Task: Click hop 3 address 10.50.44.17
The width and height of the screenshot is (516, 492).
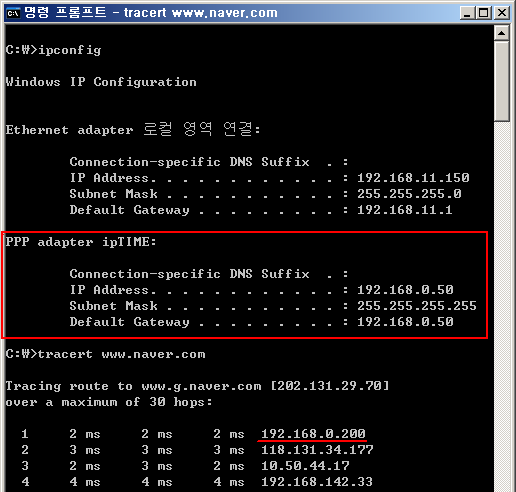Action: tap(305, 466)
